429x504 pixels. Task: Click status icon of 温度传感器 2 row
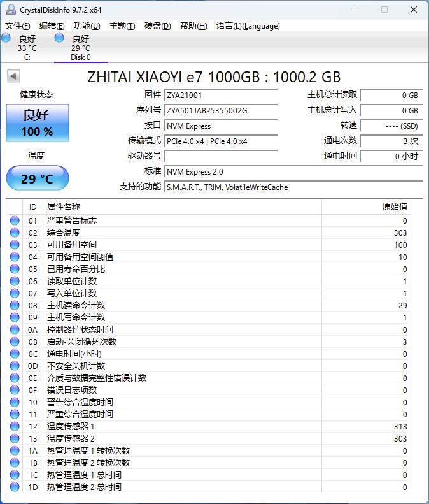tap(15, 438)
